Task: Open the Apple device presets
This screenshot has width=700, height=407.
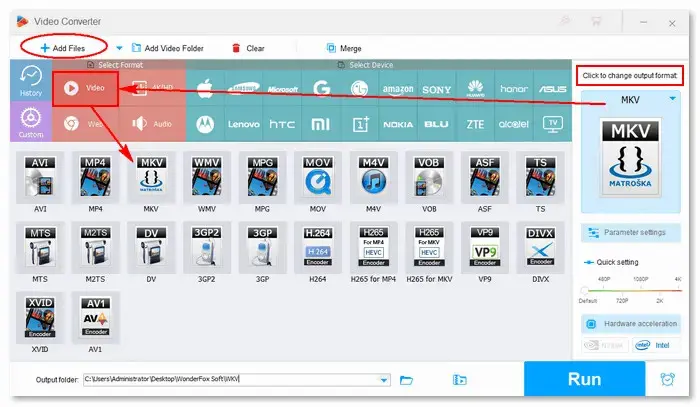Action: (x=205, y=88)
